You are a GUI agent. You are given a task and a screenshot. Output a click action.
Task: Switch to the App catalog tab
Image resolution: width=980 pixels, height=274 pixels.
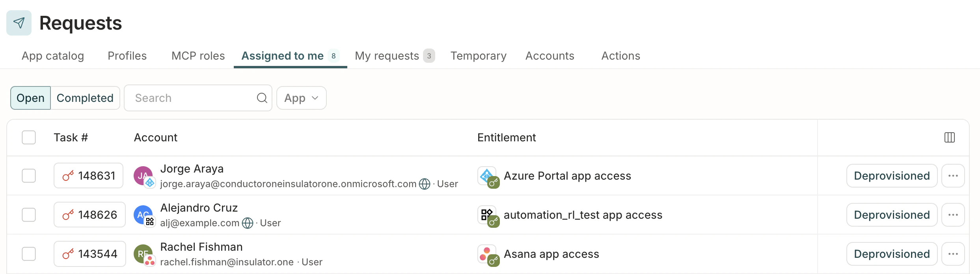tap(53, 56)
